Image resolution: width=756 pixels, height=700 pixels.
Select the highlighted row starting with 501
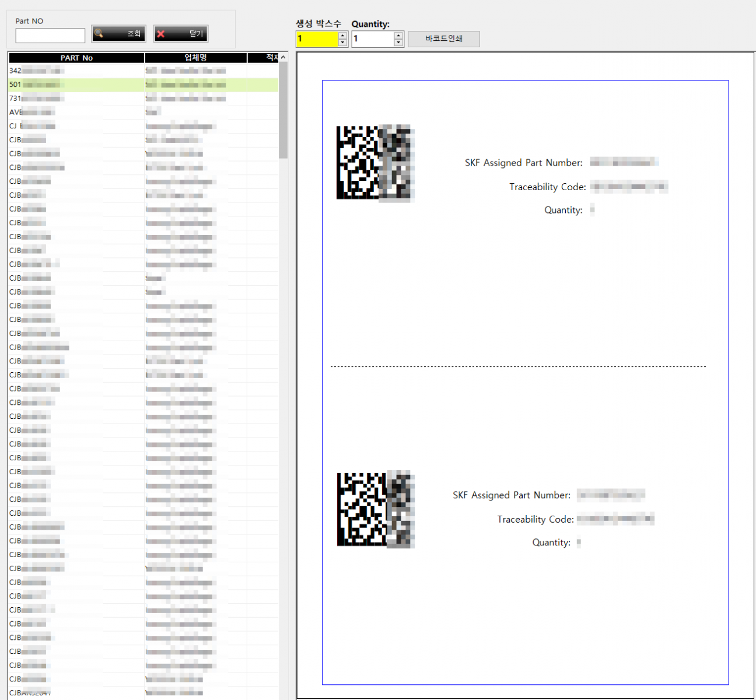pyautogui.click(x=143, y=85)
